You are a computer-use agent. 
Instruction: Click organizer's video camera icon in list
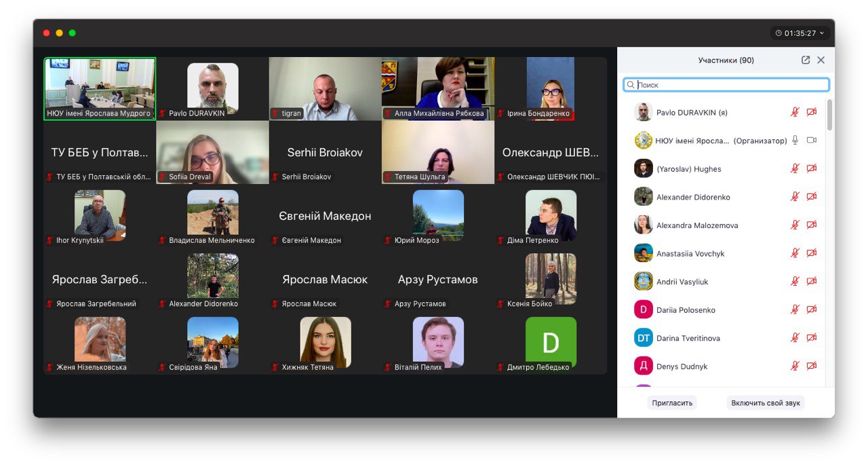[811, 141]
